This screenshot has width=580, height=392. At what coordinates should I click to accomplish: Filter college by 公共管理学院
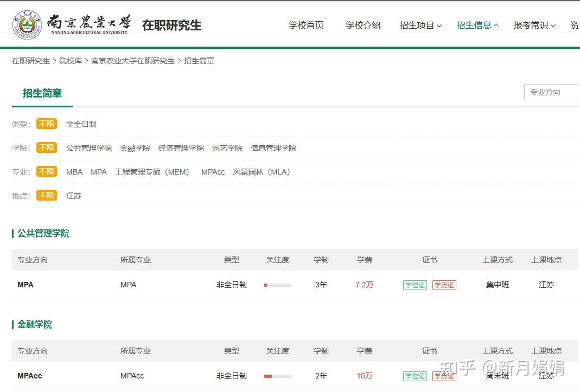click(x=89, y=148)
